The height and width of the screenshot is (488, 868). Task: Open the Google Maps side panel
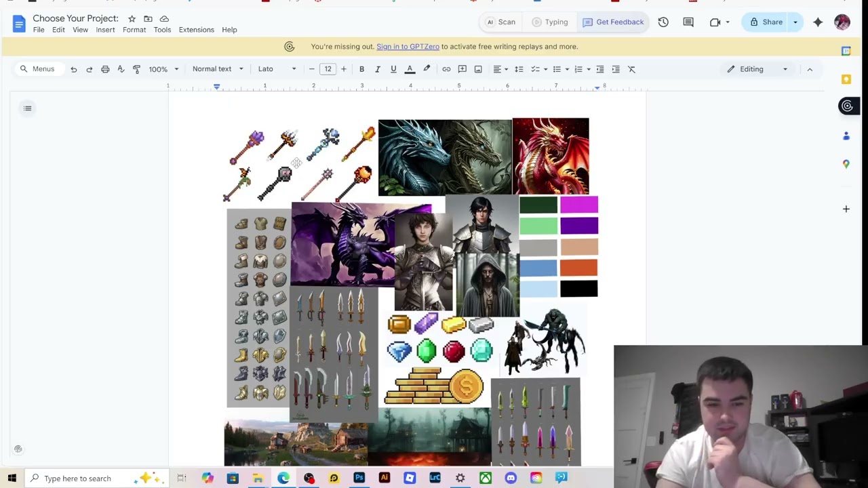click(x=846, y=164)
